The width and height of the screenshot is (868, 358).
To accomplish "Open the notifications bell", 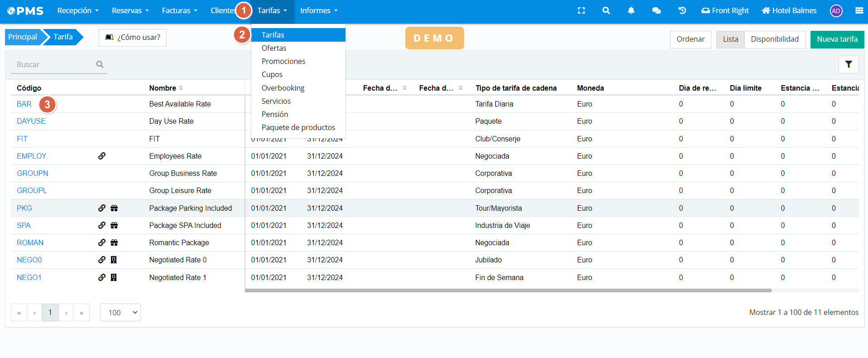I will click(631, 10).
